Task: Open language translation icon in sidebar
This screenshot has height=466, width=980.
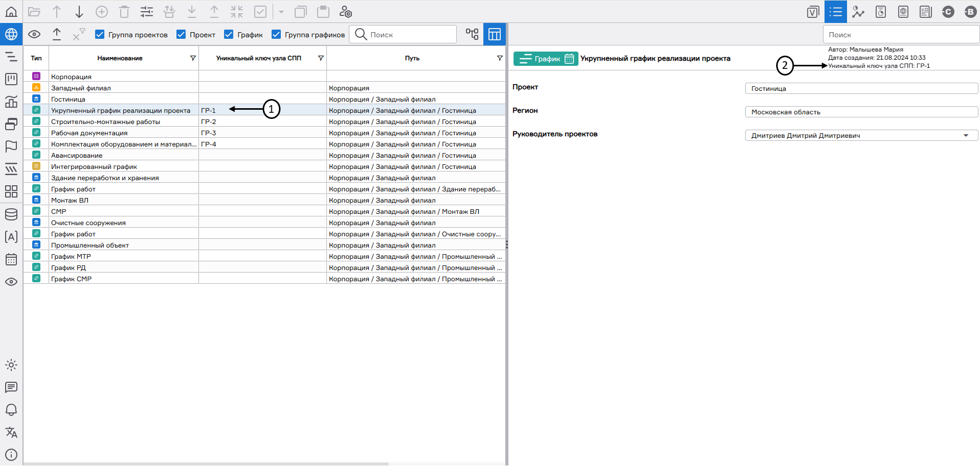Action: point(11,432)
